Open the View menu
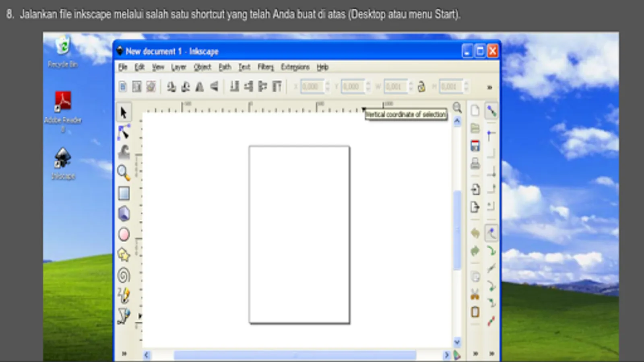644x362 pixels. tap(158, 67)
